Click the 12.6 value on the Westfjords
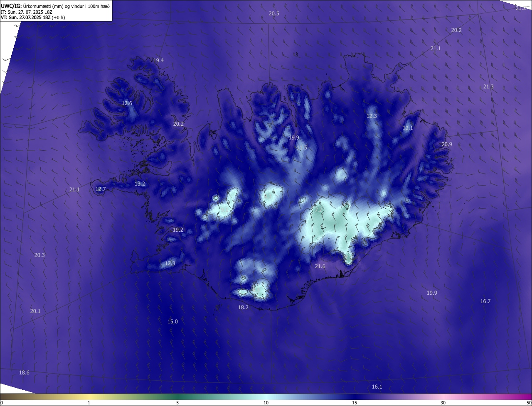The height and width of the screenshot is (406, 532). click(x=127, y=103)
